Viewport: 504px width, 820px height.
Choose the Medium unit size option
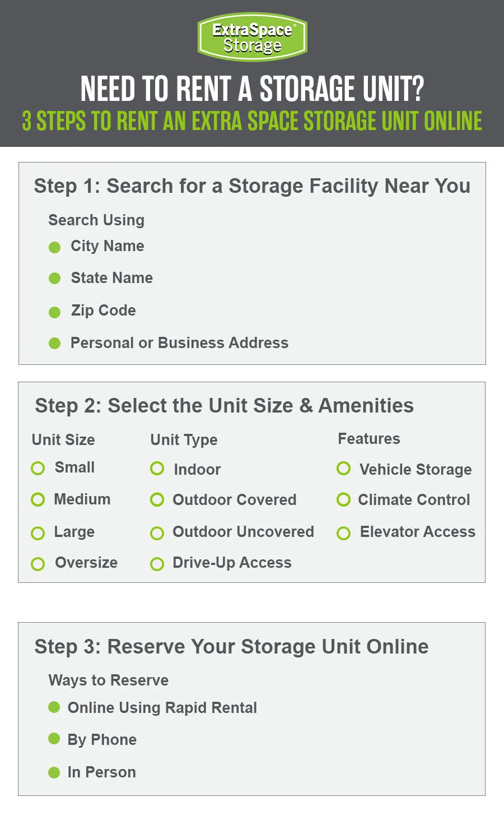[38, 499]
